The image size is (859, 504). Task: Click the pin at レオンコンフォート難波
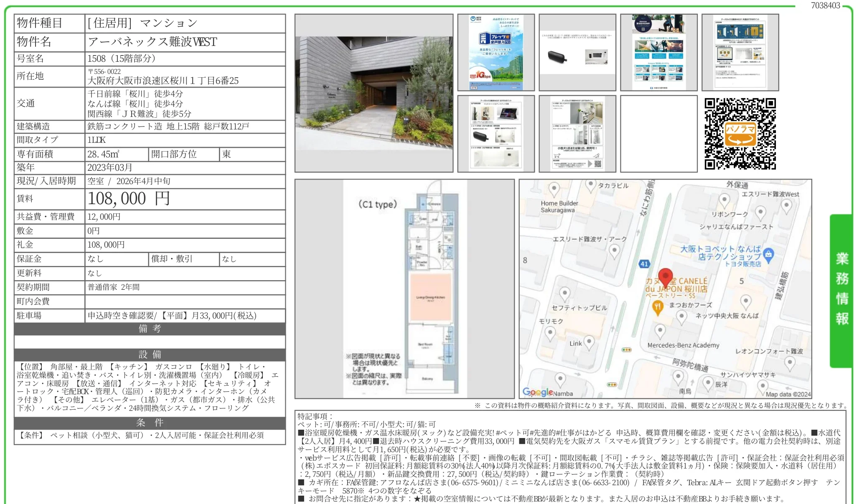click(790, 362)
